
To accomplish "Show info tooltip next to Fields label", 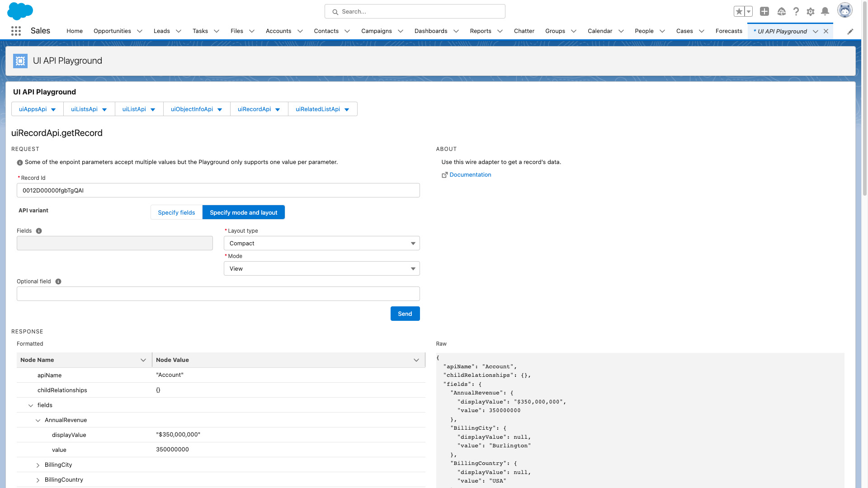I will tap(39, 231).
